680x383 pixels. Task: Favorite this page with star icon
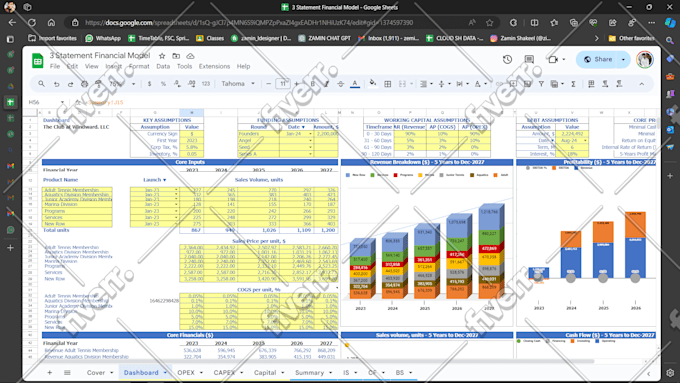490,23
